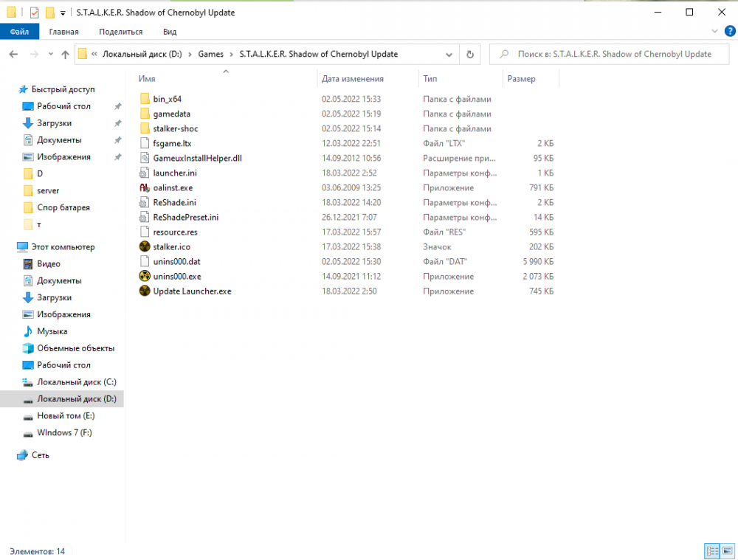This screenshot has height=560, width=738.
Task: Sort by the Размер column header
Action: (531, 79)
